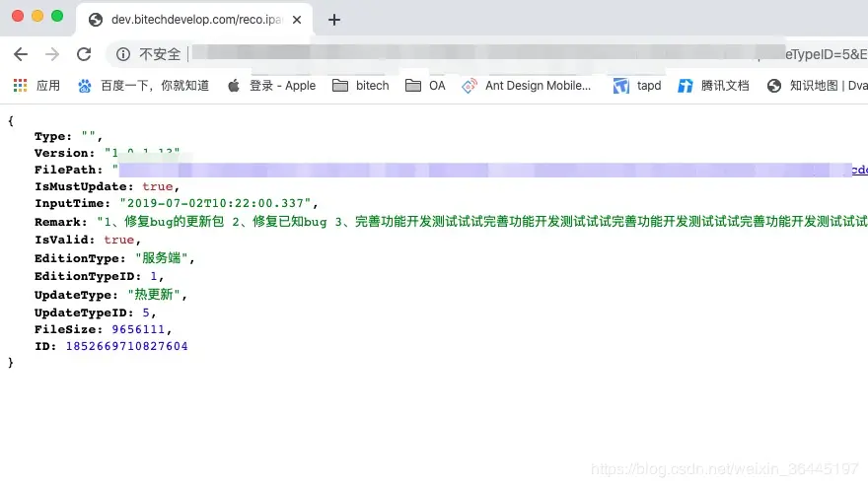Screen dimensions: 868x487
Task: Click the EditionTypeID value 1
Action: [x=154, y=276]
